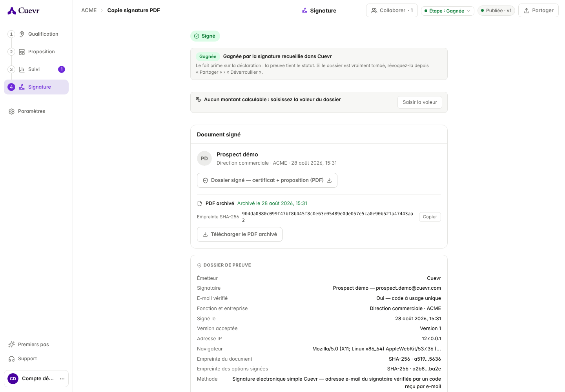
Task: Expand the Étape : Gagnée dropdown
Action: [x=447, y=11]
